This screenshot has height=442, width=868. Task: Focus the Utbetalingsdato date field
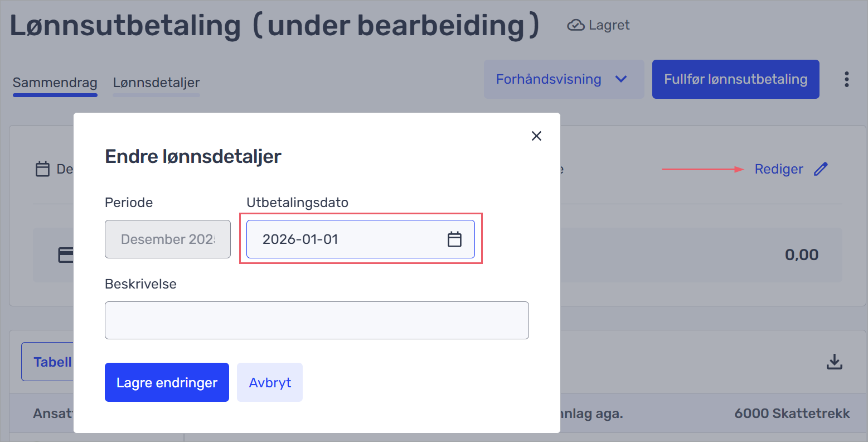pyautogui.click(x=346, y=239)
